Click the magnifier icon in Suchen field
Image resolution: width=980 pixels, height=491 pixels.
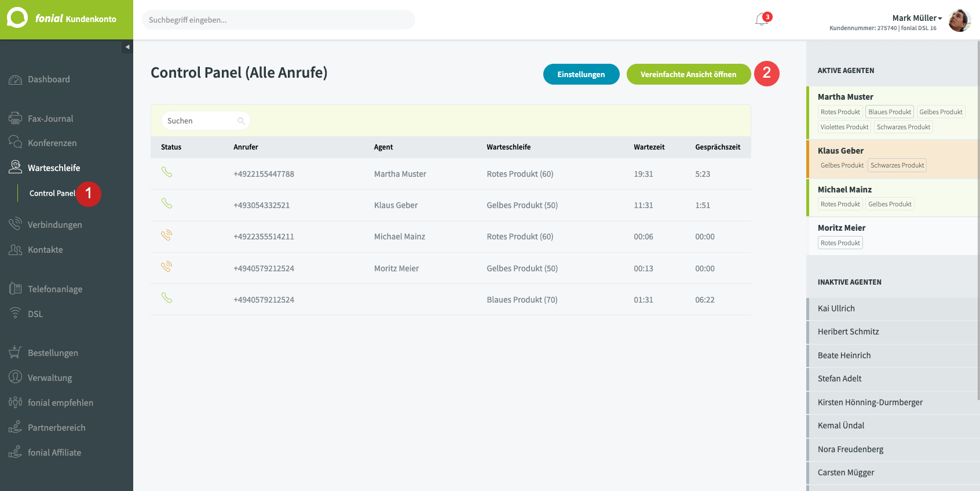click(x=242, y=121)
